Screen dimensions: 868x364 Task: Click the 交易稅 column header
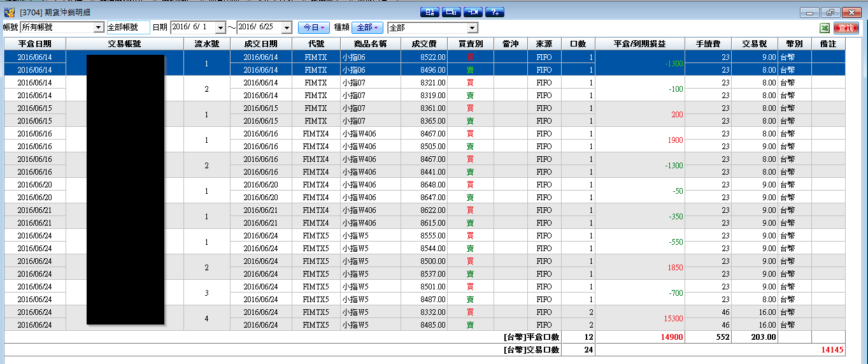pyautogui.click(x=755, y=44)
